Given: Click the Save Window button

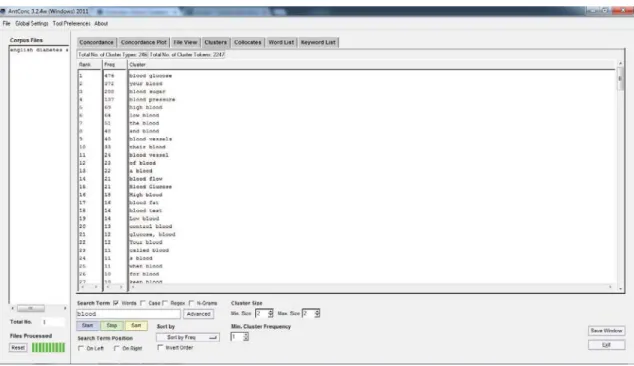Looking at the screenshot, I should tap(606, 331).
